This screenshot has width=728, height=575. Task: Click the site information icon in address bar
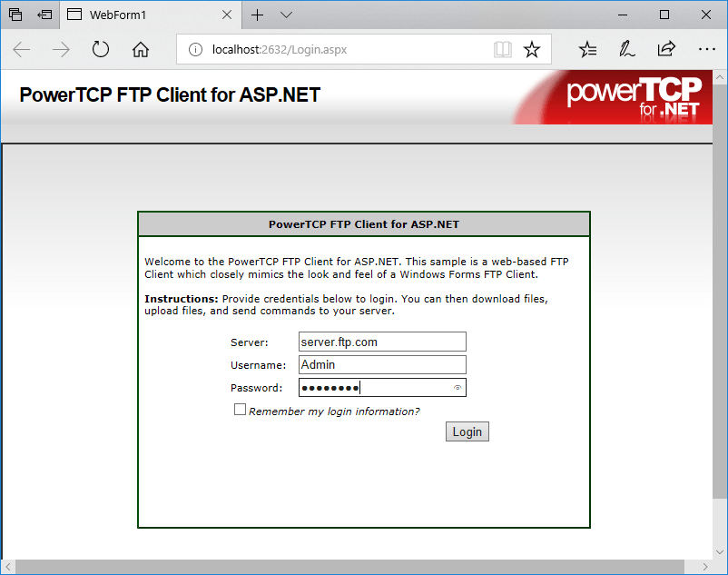194,49
